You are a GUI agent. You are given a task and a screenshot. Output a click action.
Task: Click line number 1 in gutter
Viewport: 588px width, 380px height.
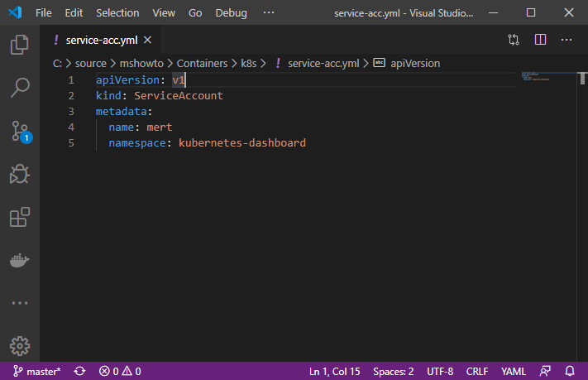click(71, 80)
